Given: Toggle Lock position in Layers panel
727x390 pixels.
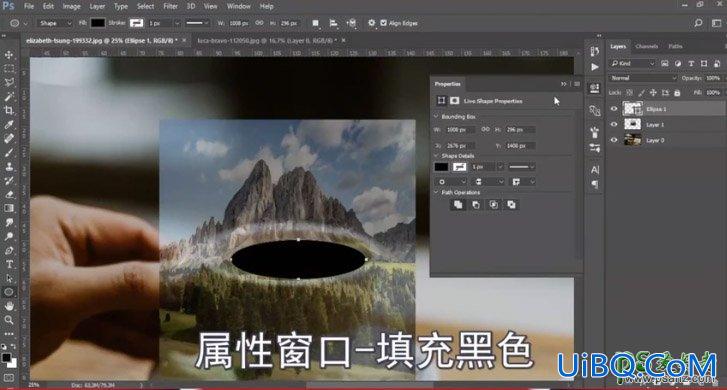Looking at the screenshot, I should (653, 93).
